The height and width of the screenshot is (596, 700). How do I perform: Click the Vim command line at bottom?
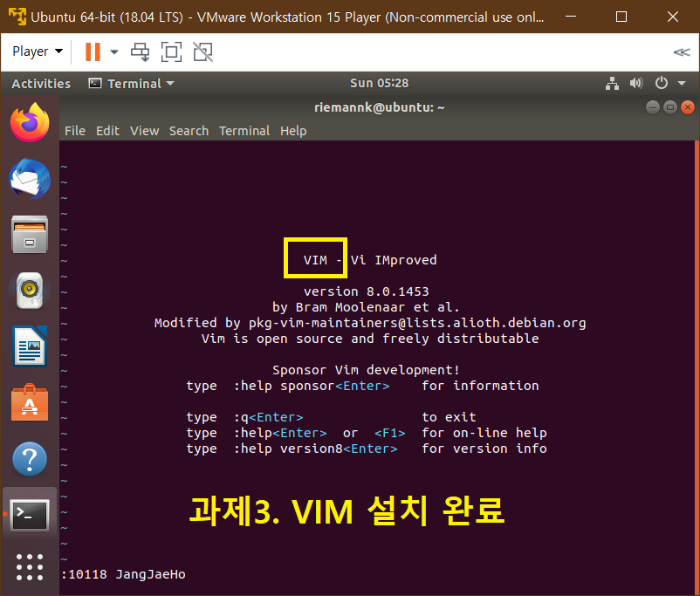click(377, 574)
